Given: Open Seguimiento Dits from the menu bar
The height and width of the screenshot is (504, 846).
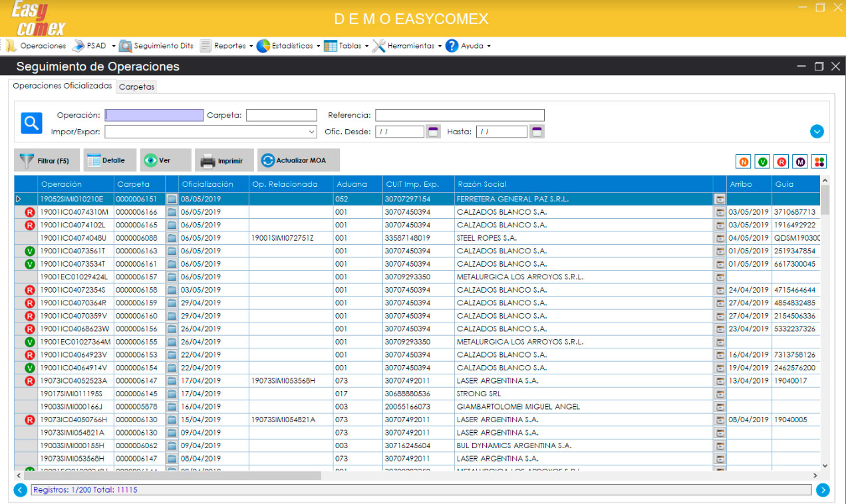Looking at the screenshot, I should click(157, 46).
